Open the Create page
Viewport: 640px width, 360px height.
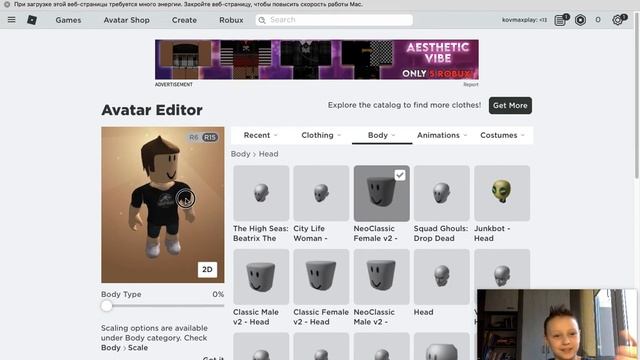click(184, 20)
